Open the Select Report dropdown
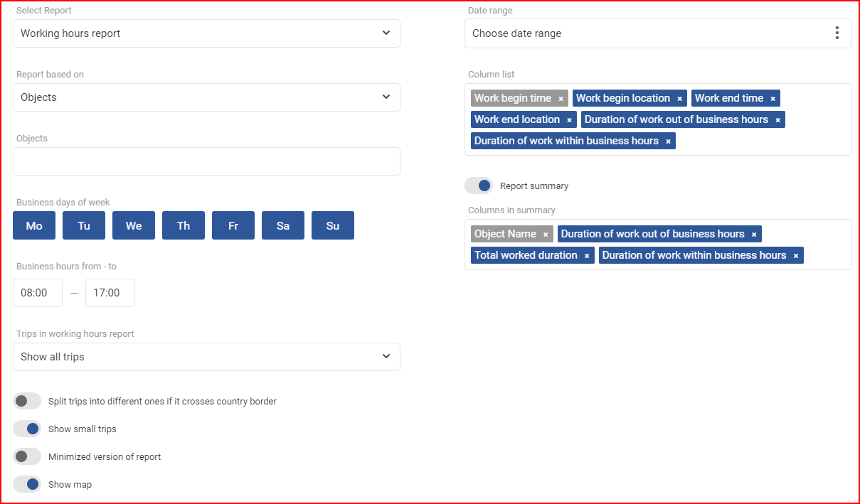The image size is (860, 504). click(x=206, y=33)
